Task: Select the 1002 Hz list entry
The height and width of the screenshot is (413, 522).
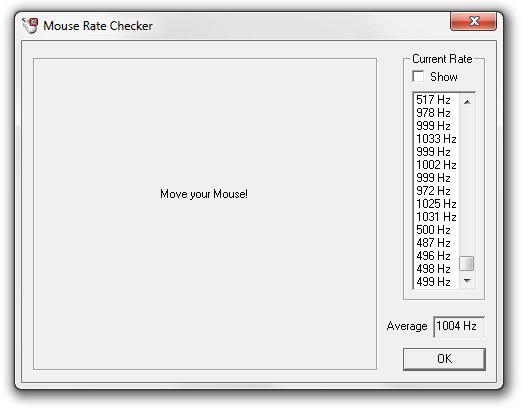Action: (436, 165)
